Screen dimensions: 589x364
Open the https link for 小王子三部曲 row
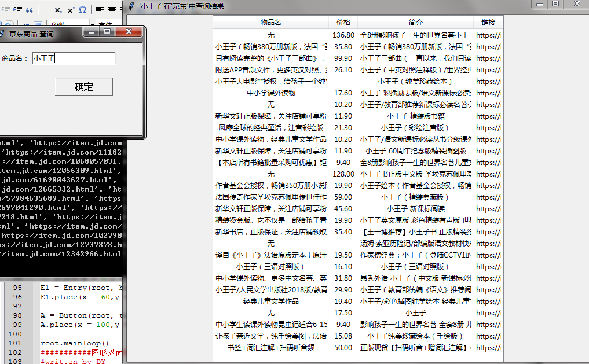pyautogui.click(x=488, y=58)
